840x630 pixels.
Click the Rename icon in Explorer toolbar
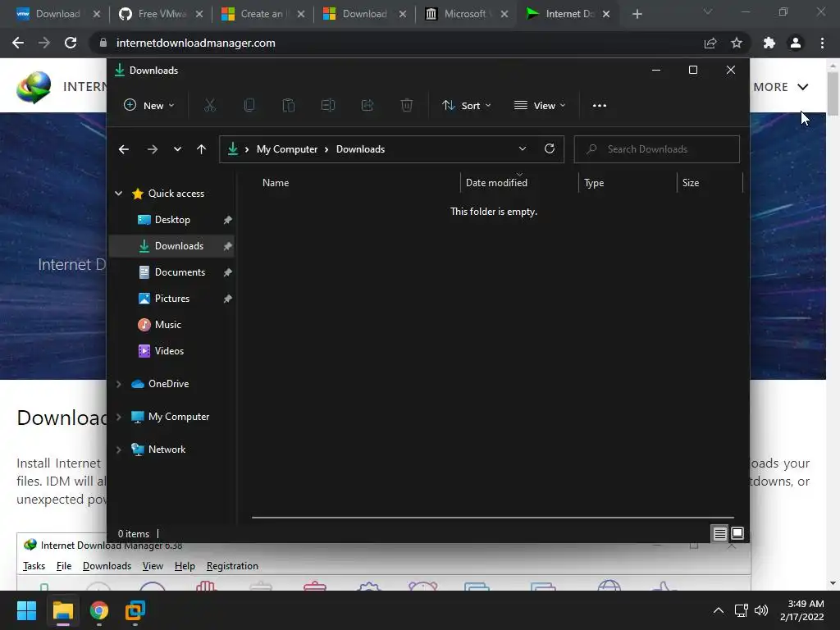(x=328, y=106)
